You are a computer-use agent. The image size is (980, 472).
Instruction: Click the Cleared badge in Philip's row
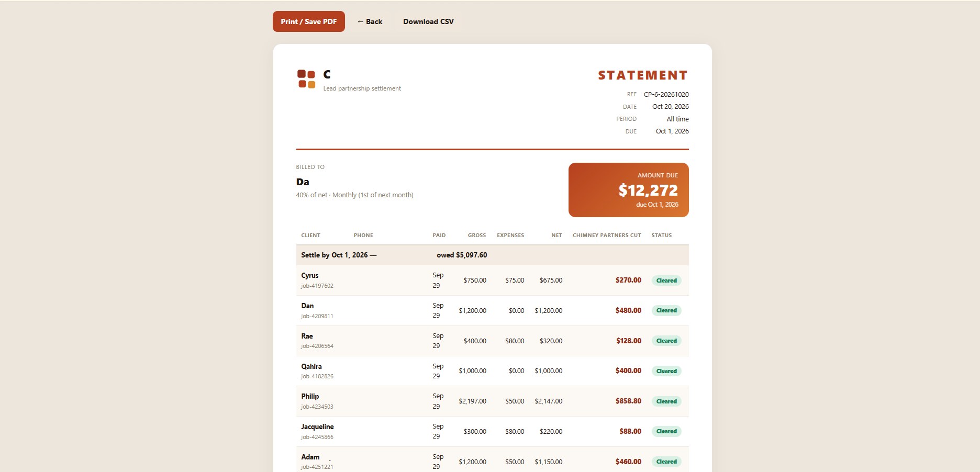(x=666, y=401)
